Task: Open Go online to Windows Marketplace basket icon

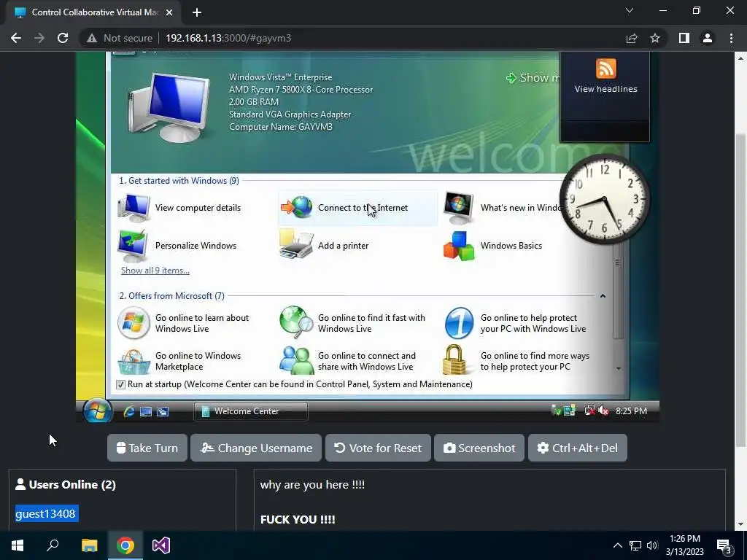Action: 133,362
